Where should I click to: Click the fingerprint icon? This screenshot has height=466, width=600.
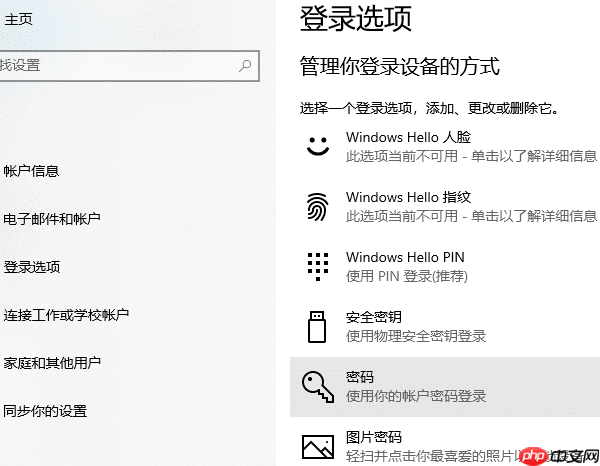(318, 207)
